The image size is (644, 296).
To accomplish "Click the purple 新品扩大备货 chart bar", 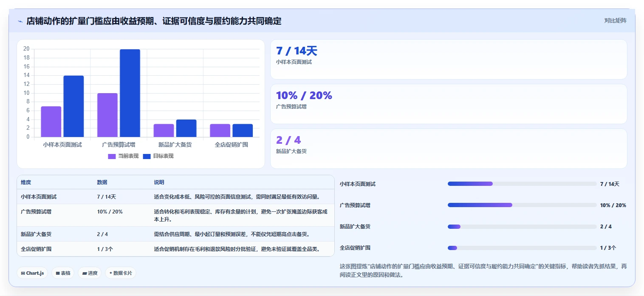I will pos(164,131).
